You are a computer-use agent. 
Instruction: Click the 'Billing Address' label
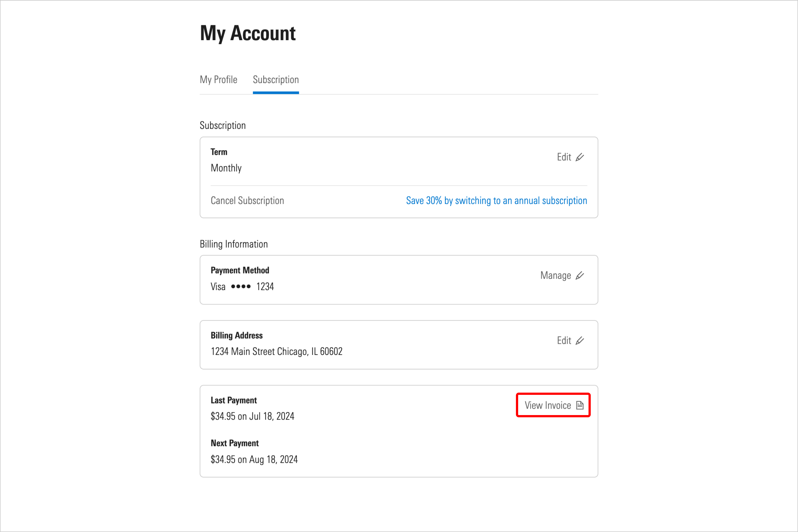click(237, 336)
